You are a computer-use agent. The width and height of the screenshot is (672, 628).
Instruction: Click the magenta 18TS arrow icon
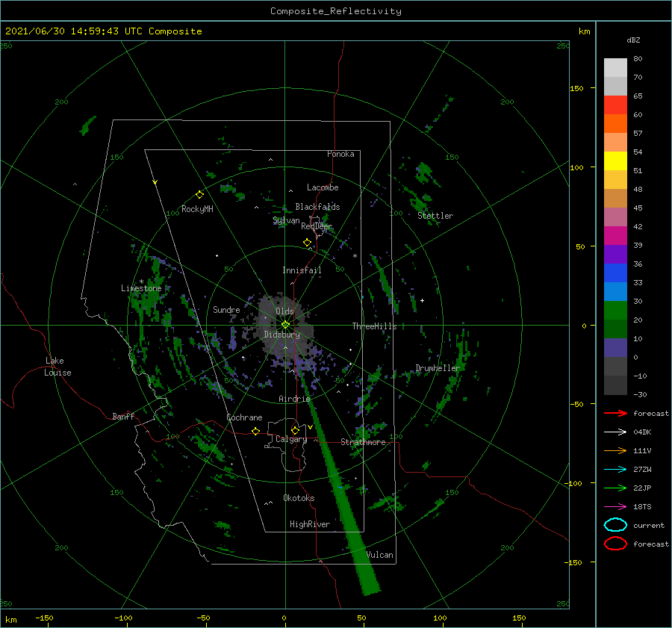[x=615, y=507]
